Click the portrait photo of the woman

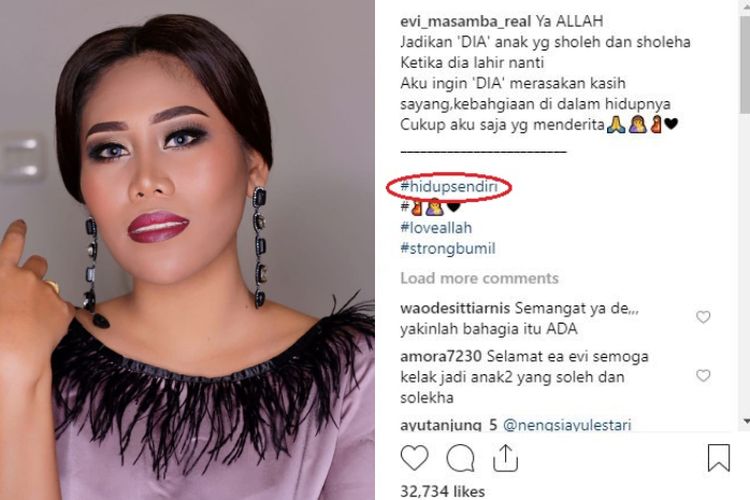(187, 250)
